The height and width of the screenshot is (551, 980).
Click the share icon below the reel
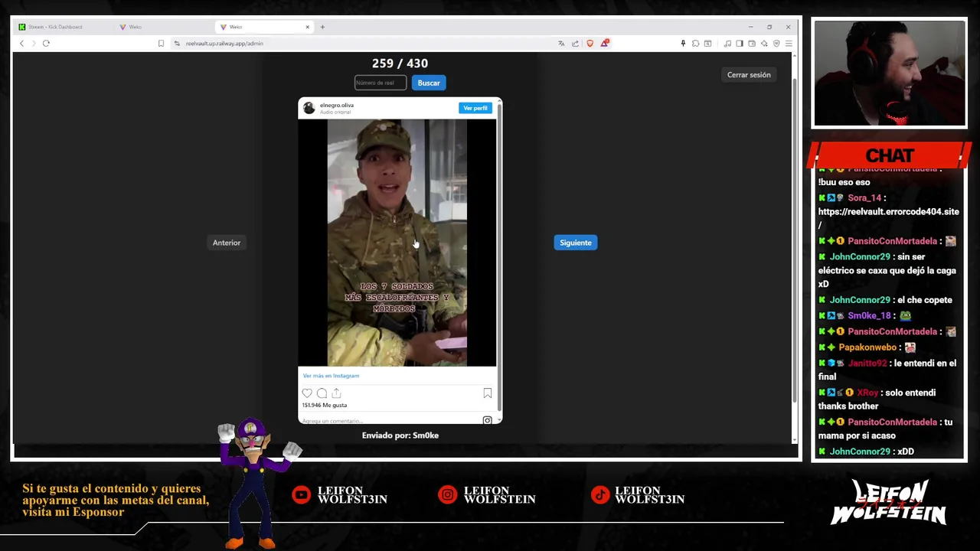click(x=336, y=393)
